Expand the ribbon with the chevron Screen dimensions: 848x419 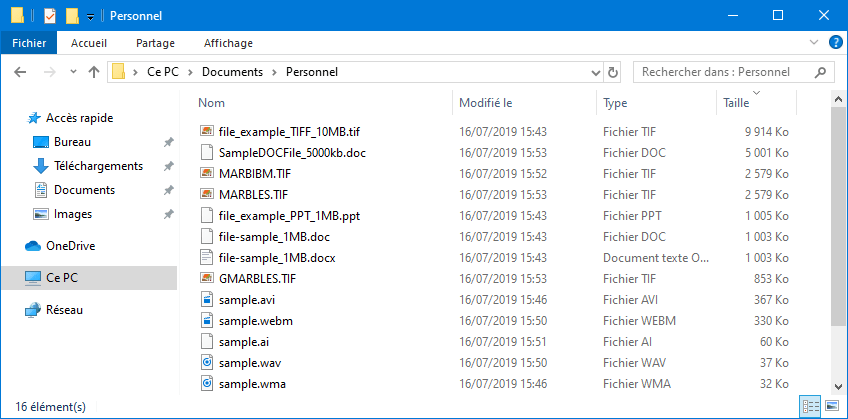(814, 43)
